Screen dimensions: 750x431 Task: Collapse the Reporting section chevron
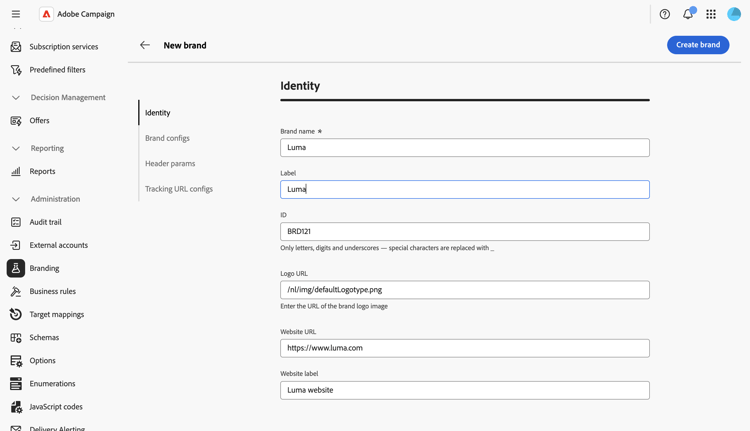(16, 148)
